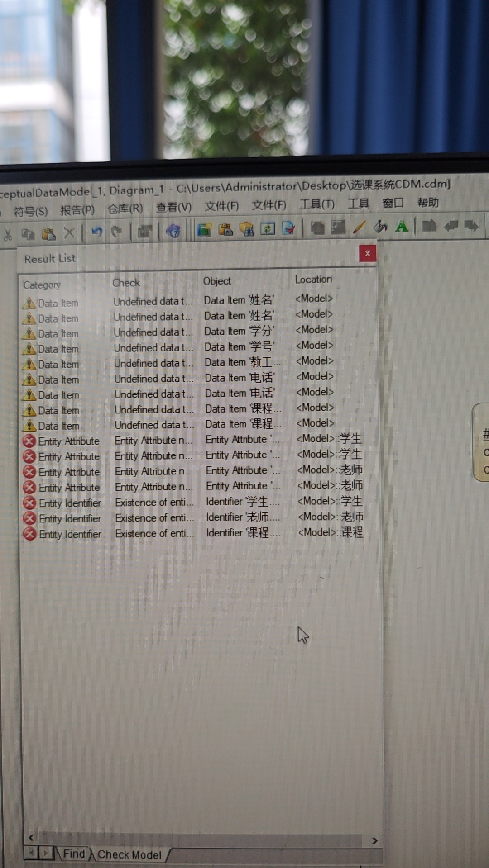Switch to the Check Model tab
Screen dimensions: 489x868
pos(129,854)
